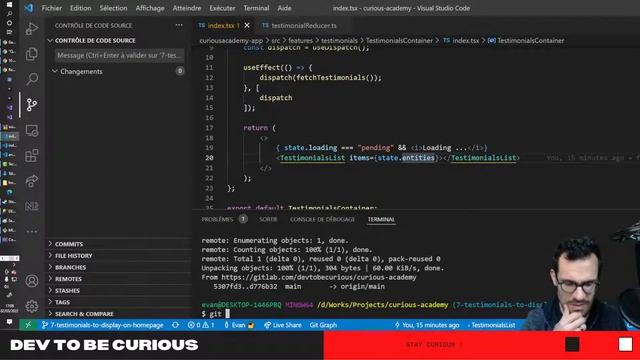Image resolution: width=640 pixels, height=360 pixels.
Task: Select the Source Control activity icon
Action: tap(32, 104)
